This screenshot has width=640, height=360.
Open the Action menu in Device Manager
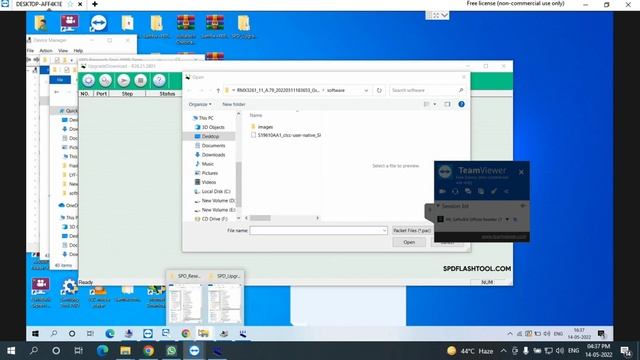(46, 51)
